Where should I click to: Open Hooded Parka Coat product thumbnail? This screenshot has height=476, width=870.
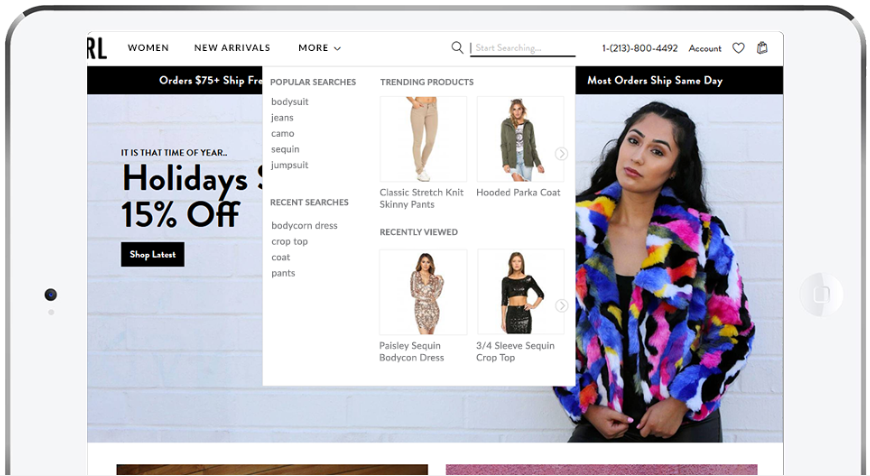click(x=519, y=139)
